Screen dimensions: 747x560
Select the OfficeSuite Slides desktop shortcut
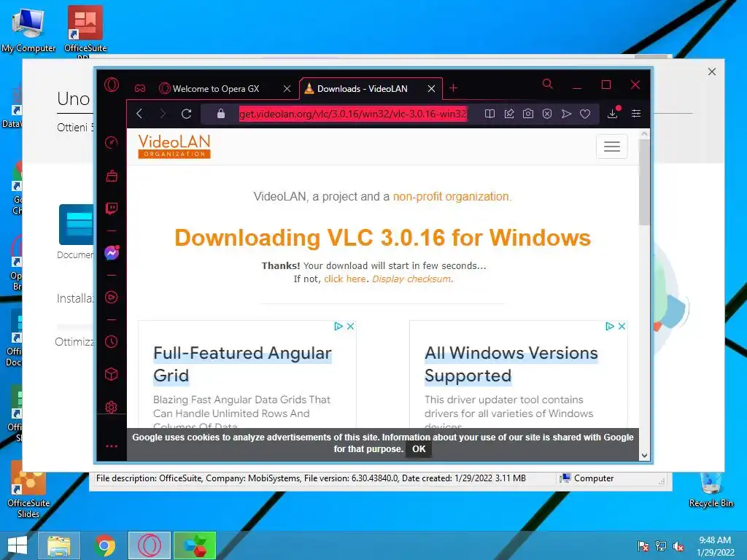(28, 491)
